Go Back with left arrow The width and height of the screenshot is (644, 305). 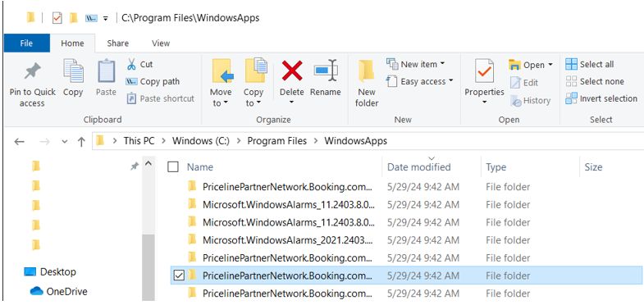tap(20, 142)
